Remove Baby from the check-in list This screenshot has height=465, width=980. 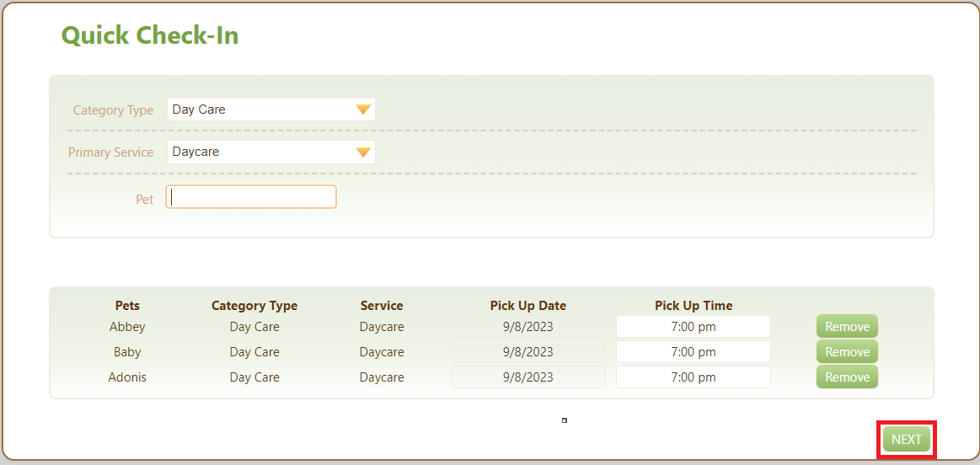coord(847,352)
